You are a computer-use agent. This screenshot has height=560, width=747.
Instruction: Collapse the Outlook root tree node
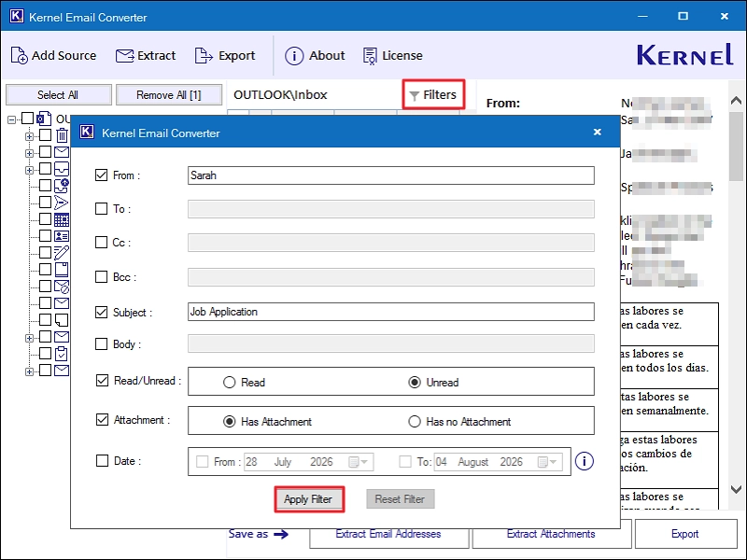pyautogui.click(x=11, y=119)
